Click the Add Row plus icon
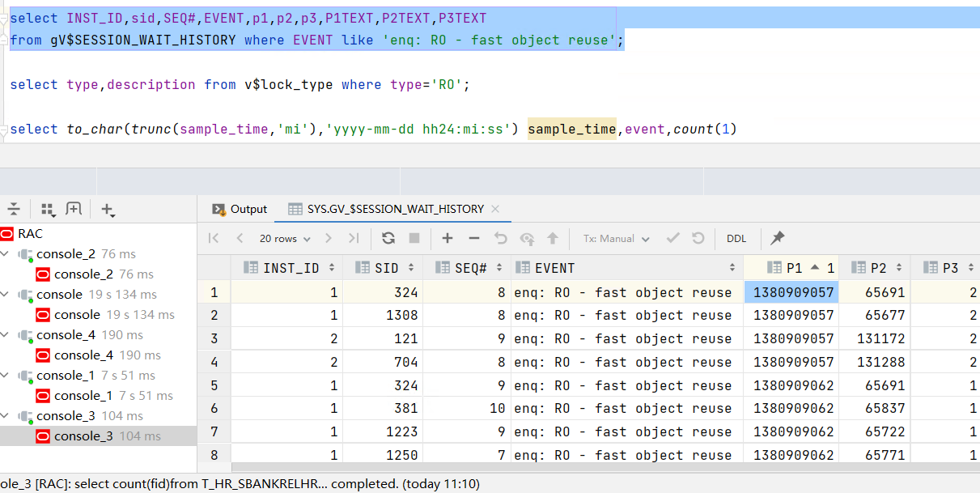980x493 pixels. click(448, 238)
